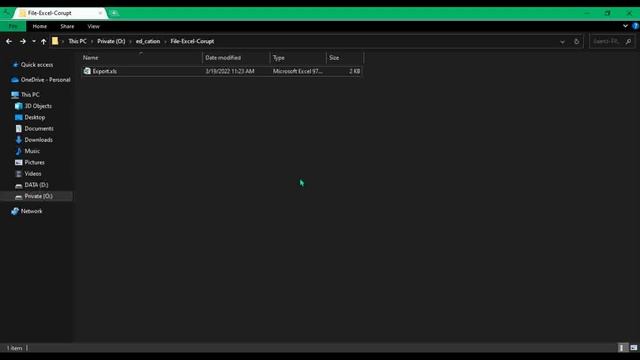Image resolution: width=640 pixels, height=360 pixels.
Task: Click Private (O:) in the address path
Action: [x=111, y=41]
